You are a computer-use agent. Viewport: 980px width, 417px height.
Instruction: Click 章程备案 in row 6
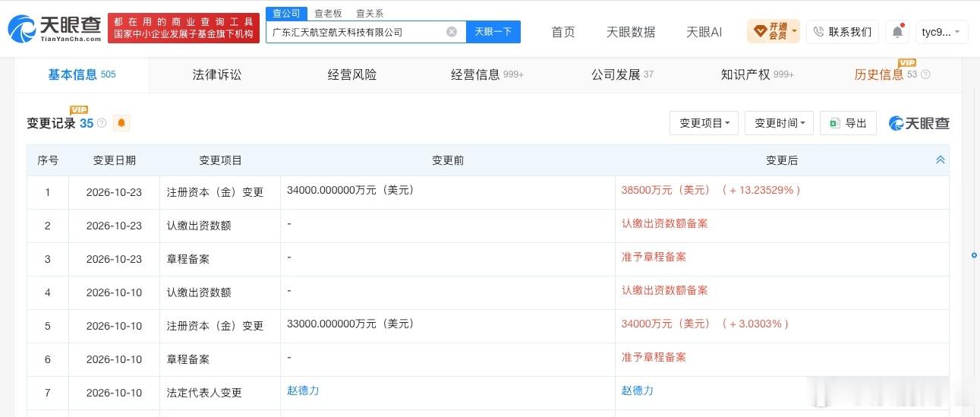[x=188, y=359]
